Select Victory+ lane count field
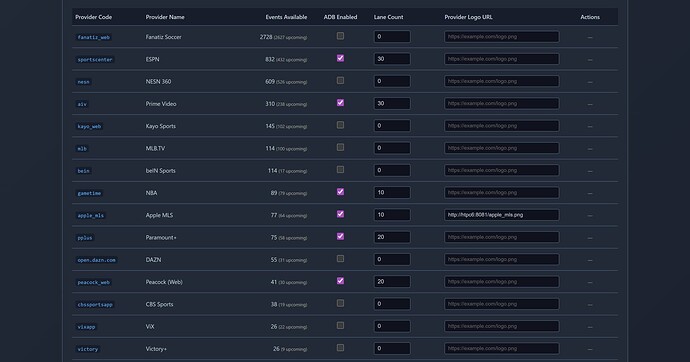Screen dimensions: 690x362 point(392,348)
